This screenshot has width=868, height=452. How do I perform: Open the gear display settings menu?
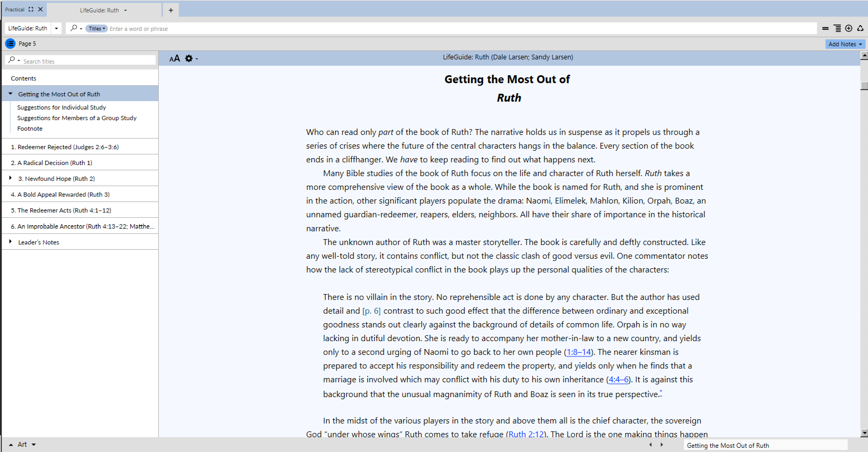[192, 59]
